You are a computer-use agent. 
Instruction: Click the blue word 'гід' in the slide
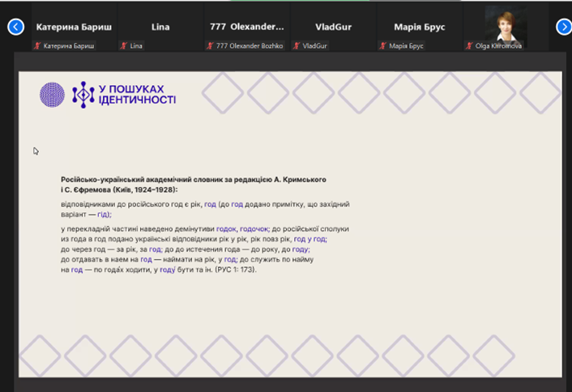103,215
